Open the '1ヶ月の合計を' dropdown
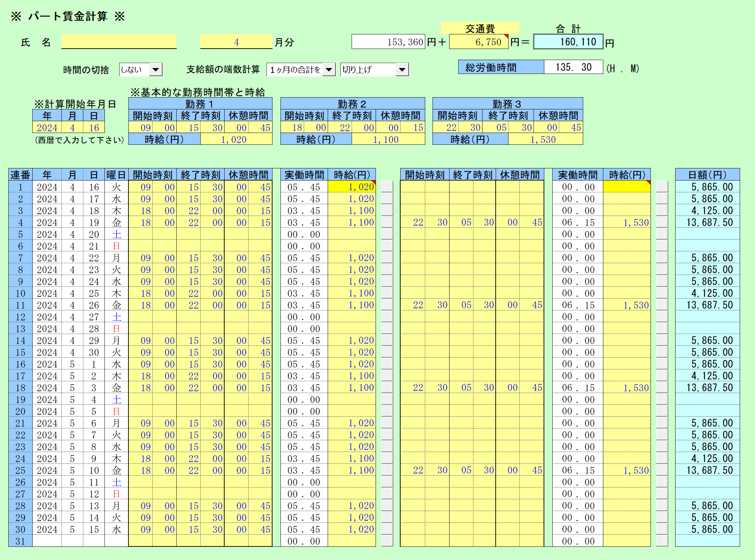Viewport: 755px width, 560px height. tap(328, 70)
